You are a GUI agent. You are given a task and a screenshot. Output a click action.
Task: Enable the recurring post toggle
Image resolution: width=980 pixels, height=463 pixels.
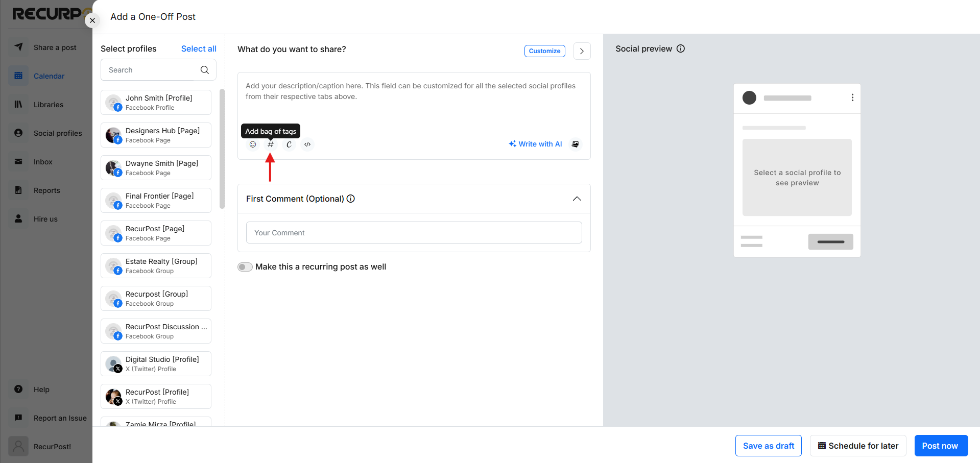(245, 267)
